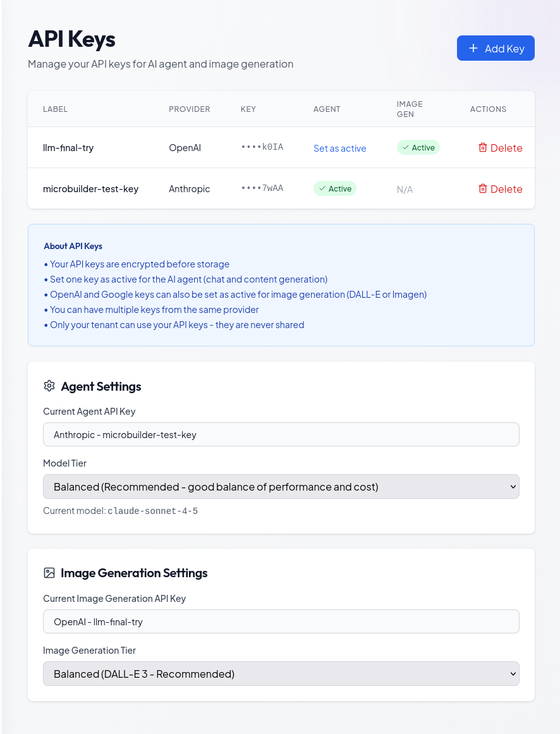Click the PROVIDER column header
Viewport: 560px width, 734px height.
[x=189, y=109]
